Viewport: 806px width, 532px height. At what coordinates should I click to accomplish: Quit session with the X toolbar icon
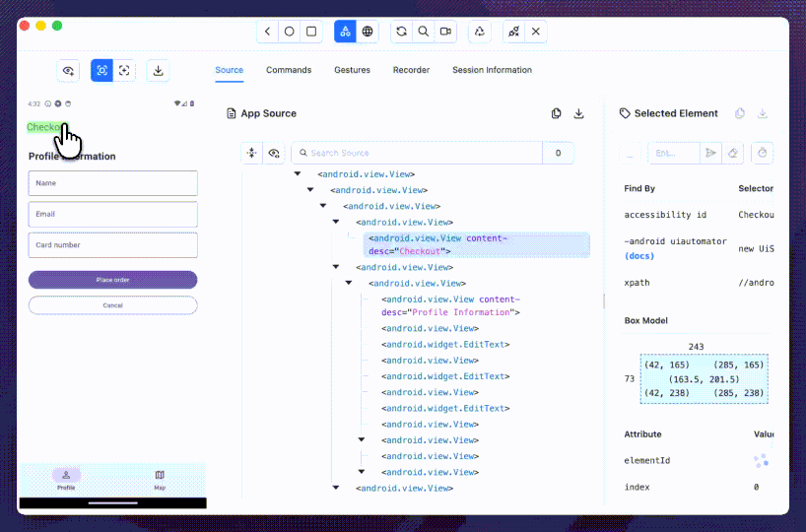(536, 32)
